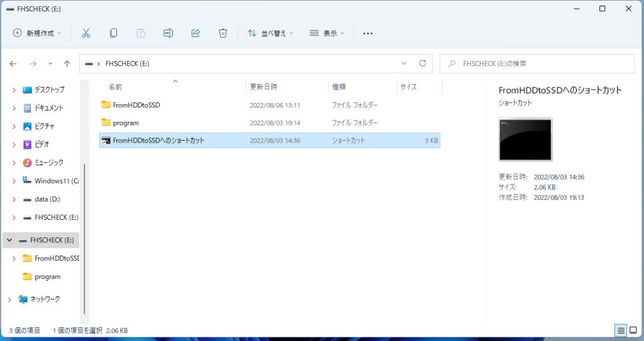Click the ドキュメント document icon in sidebar
The image size is (644, 341).
click(27, 108)
